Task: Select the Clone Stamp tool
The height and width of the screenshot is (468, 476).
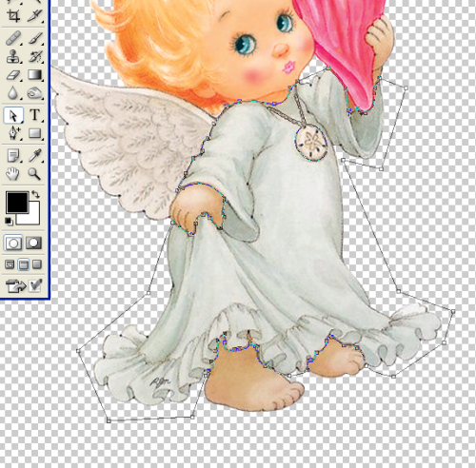Action: pos(13,57)
